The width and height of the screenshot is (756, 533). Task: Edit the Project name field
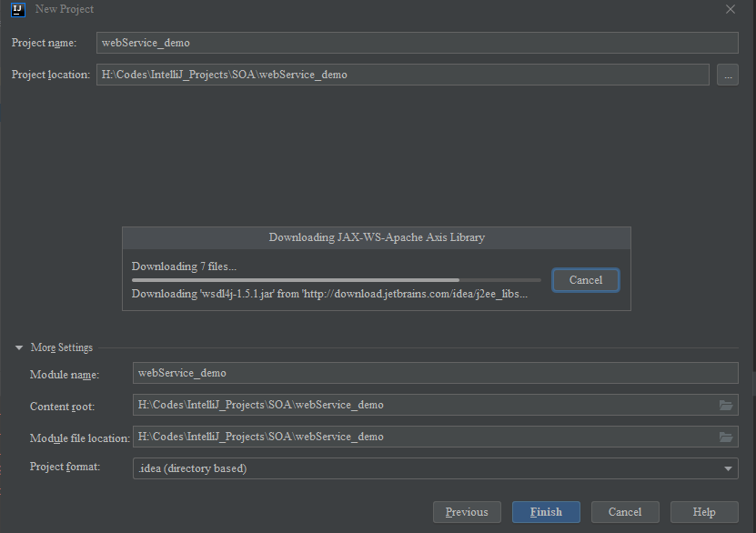417,43
